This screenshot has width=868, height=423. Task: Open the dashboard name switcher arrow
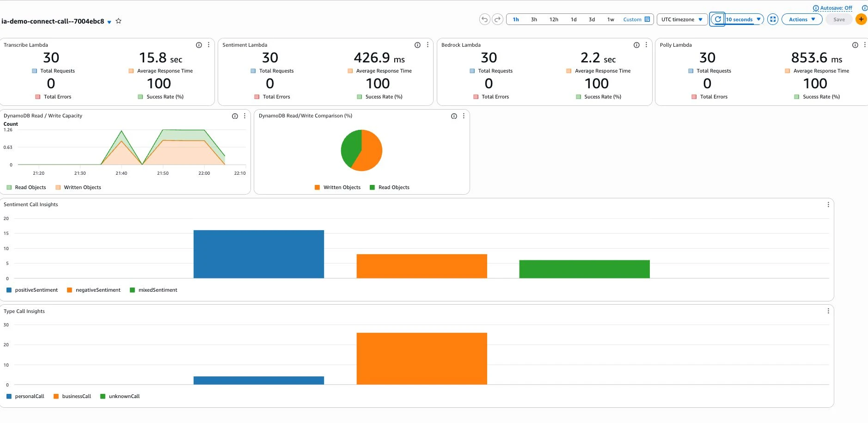tap(109, 22)
